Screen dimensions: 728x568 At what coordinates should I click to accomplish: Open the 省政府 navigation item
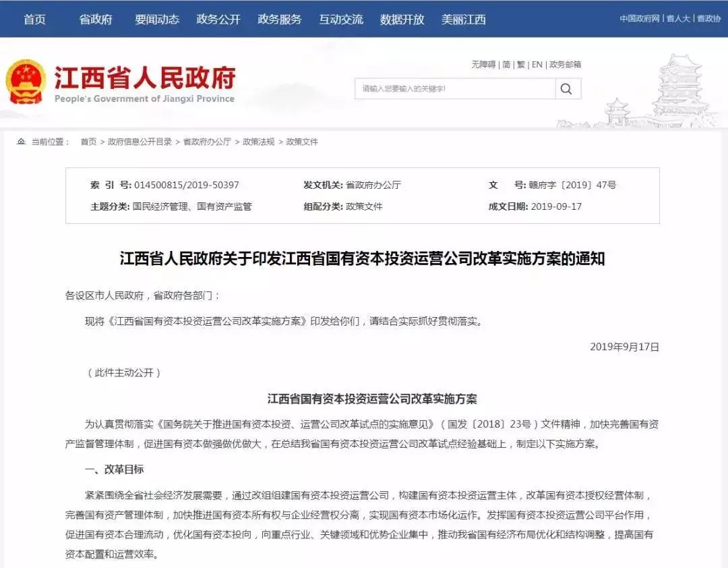(96, 20)
